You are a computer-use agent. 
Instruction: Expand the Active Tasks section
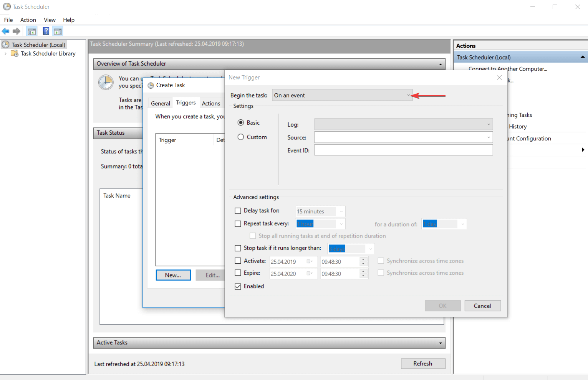click(x=441, y=343)
